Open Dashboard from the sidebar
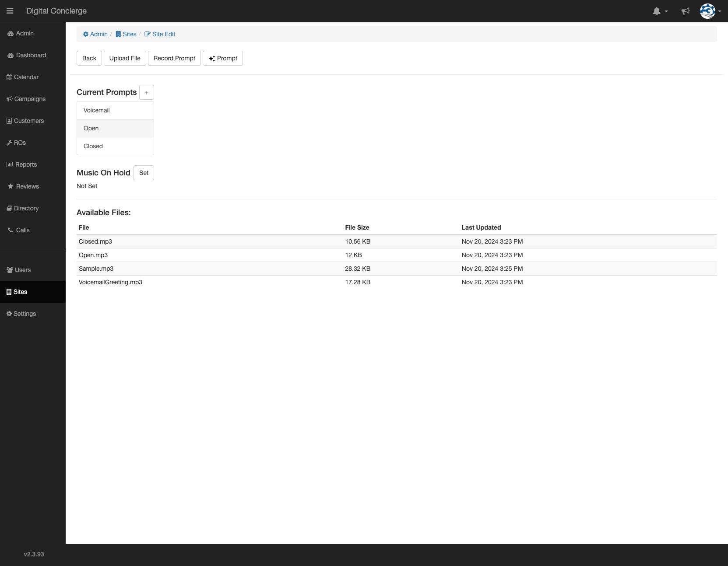The height and width of the screenshot is (566, 728). tap(33, 55)
